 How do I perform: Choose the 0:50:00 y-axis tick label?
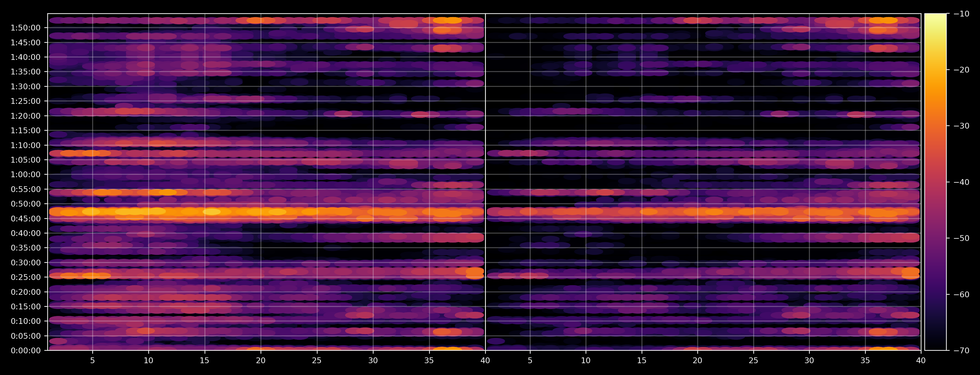click(x=26, y=204)
